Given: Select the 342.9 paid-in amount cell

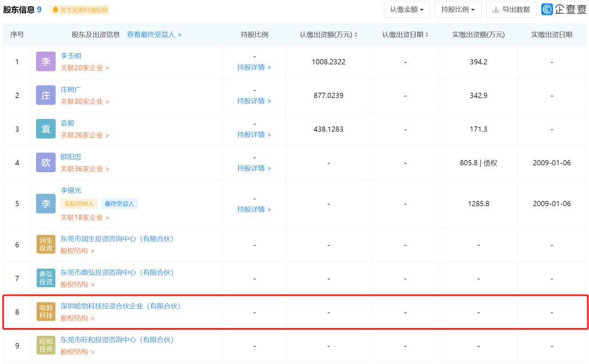Looking at the screenshot, I should (x=478, y=96).
